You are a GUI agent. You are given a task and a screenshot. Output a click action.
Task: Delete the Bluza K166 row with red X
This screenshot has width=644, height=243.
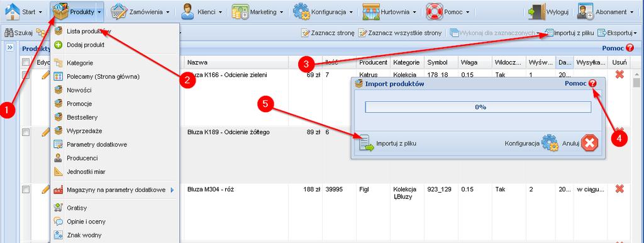coord(619,74)
